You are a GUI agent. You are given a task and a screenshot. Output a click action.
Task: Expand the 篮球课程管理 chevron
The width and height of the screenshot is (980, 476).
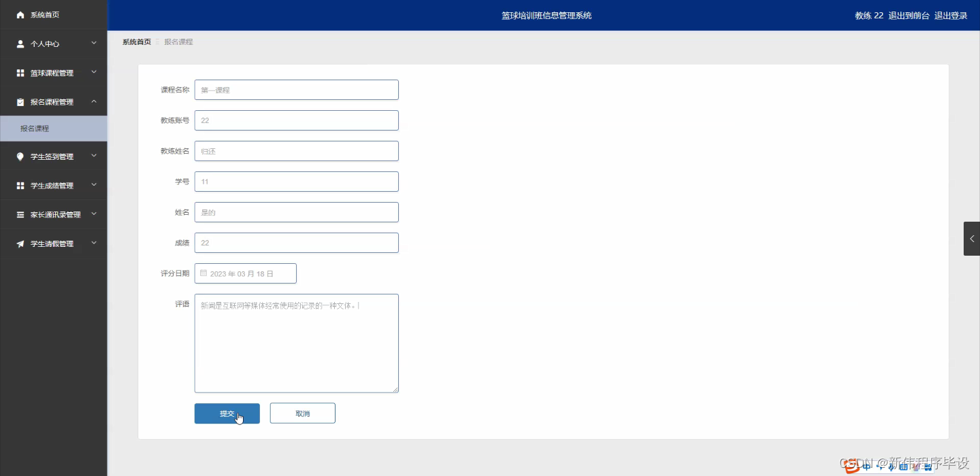click(x=94, y=72)
